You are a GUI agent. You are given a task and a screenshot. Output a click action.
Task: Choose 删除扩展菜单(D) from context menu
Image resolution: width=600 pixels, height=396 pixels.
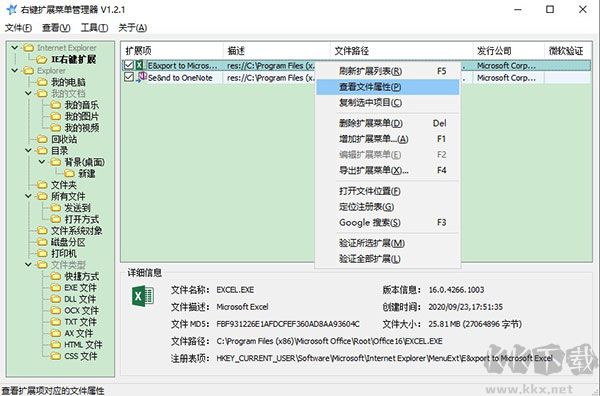(388, 123)
